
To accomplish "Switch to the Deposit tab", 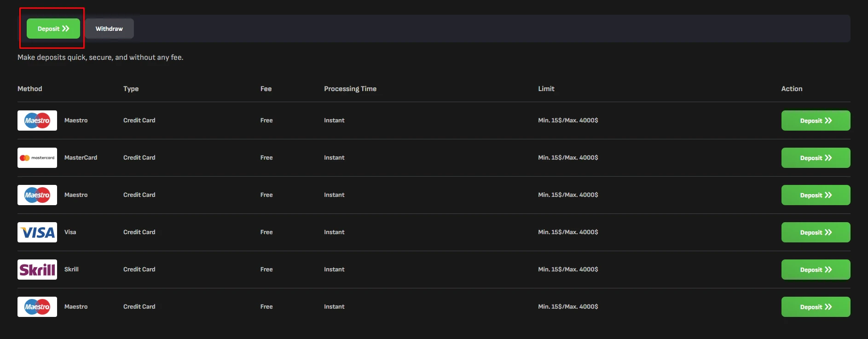I will pyautogui.click(x=53, y=29).
